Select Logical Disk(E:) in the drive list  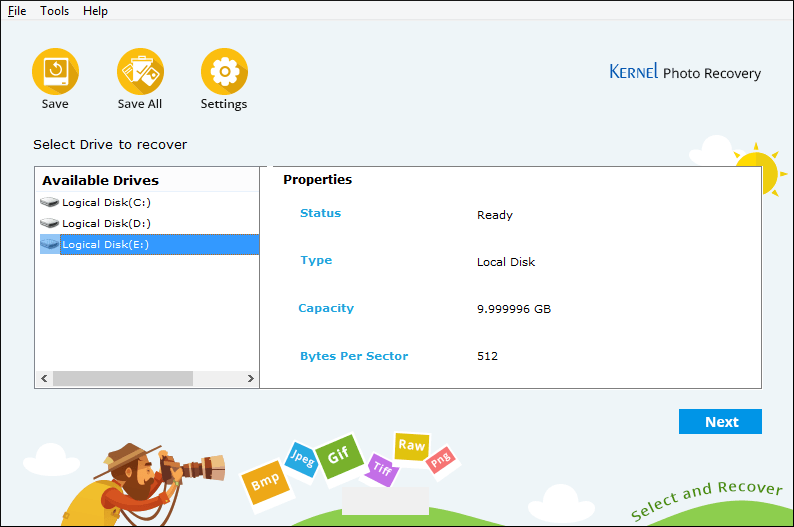coord(159,245)
